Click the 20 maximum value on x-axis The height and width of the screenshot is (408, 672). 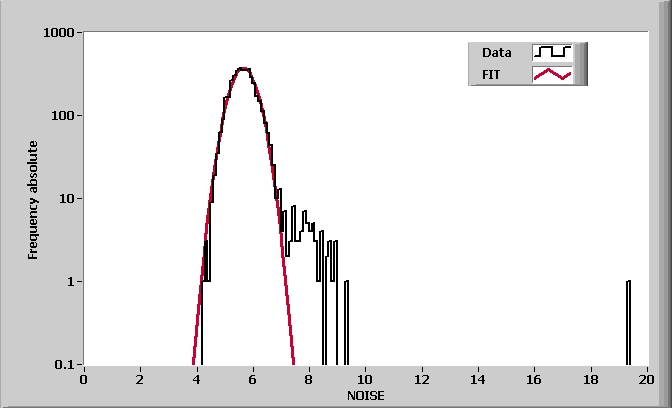(647, 379)
